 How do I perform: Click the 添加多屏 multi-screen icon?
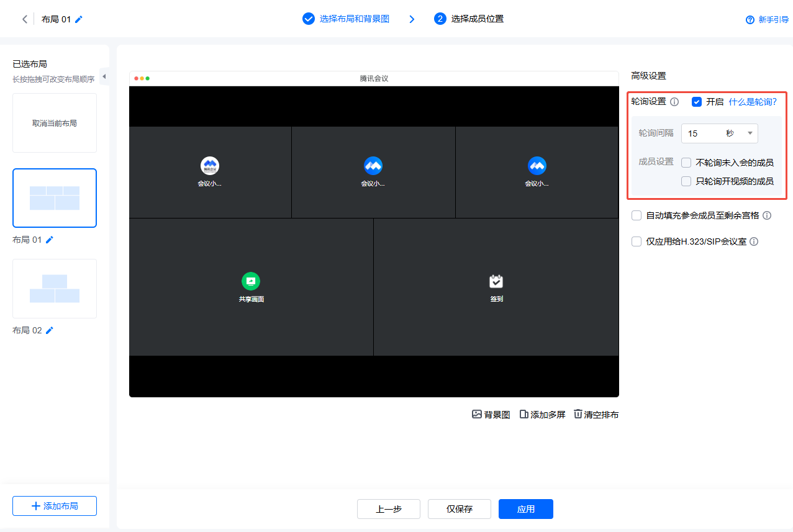coord(523,414)
